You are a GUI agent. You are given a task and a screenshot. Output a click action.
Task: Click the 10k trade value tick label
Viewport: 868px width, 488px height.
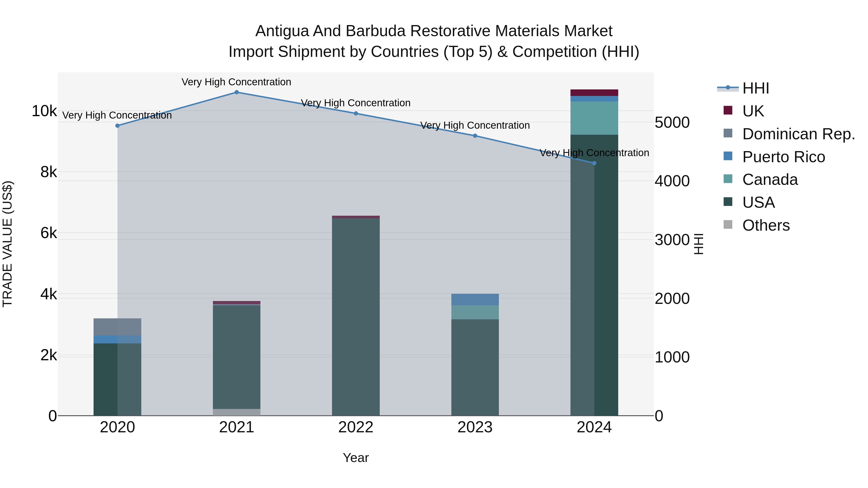[x=44, y=111]
